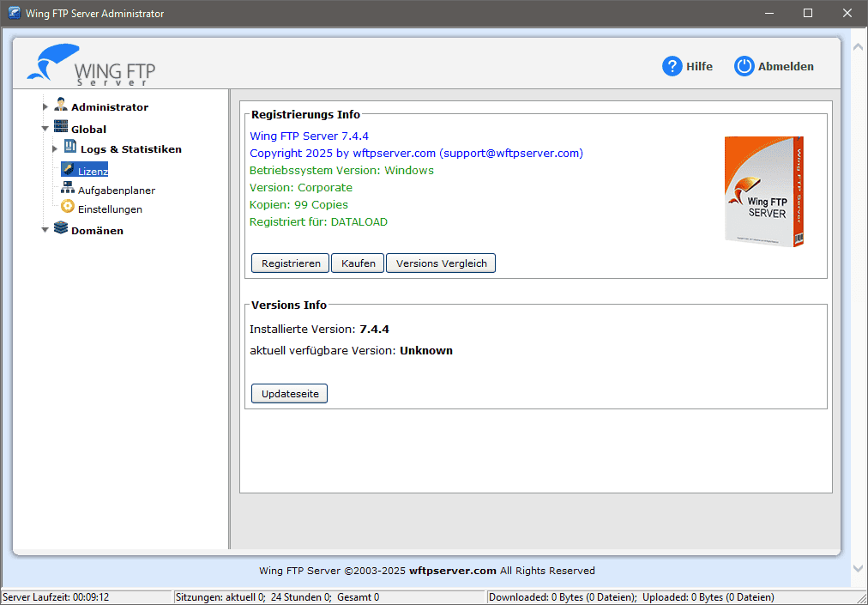Select Administrator in the tree
The image size is (868, 605).
(x=110, y=107)
